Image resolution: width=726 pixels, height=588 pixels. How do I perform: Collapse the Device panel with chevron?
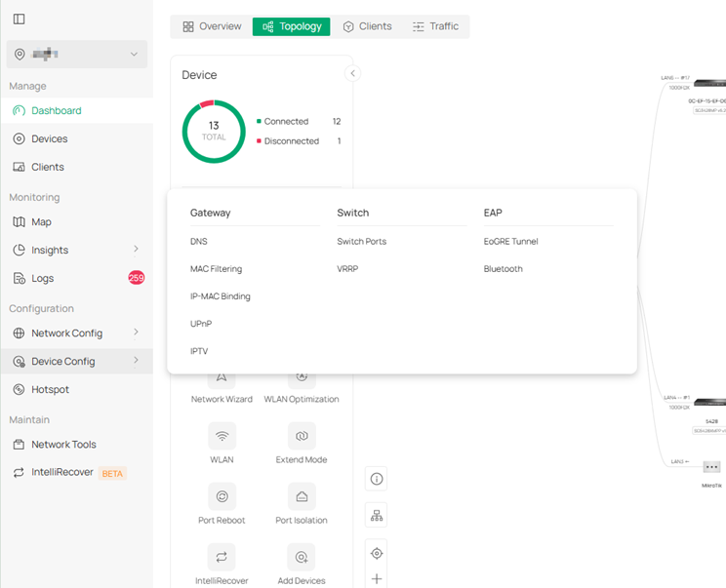click(353, 73)
